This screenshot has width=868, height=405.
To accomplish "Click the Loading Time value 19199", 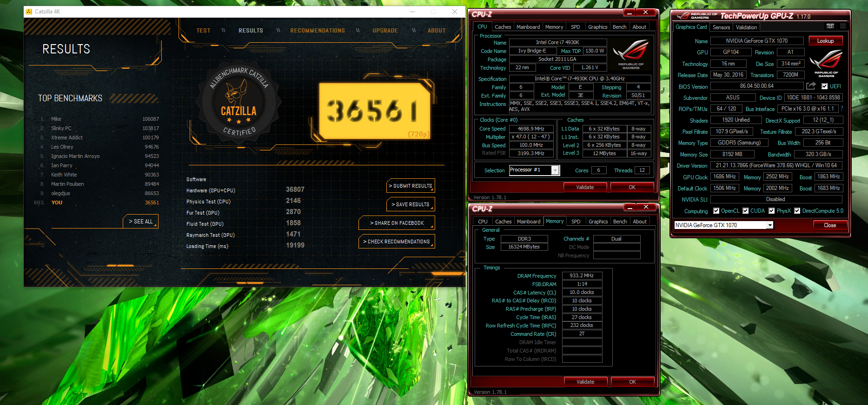I will coord(295,245).
